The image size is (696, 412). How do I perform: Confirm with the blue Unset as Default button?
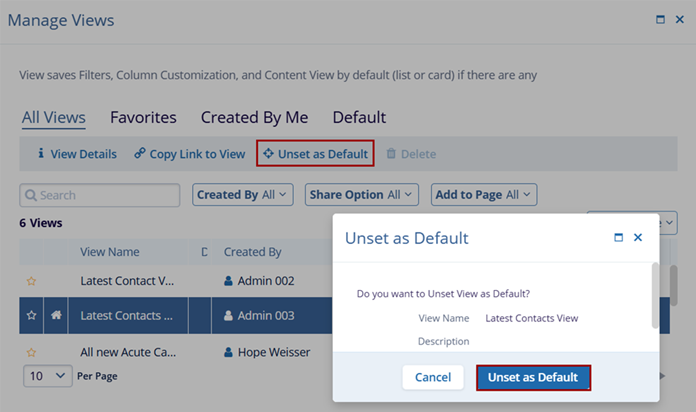[532, 377]
